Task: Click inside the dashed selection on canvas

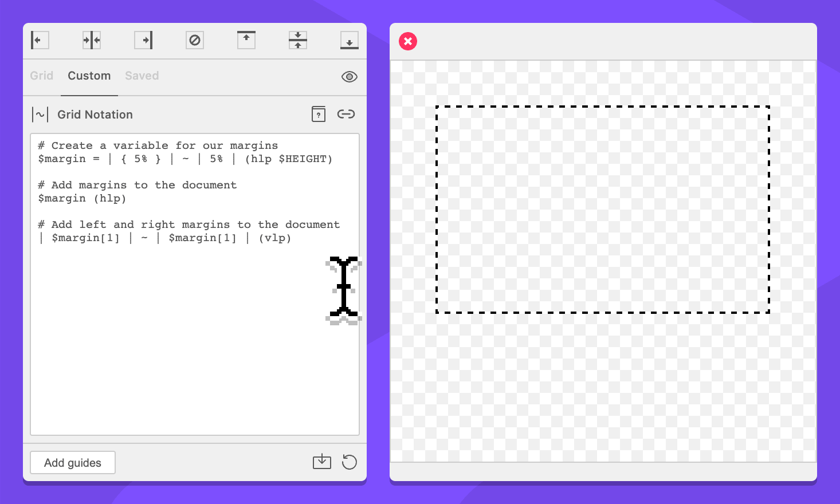Action: click(603, 210)
